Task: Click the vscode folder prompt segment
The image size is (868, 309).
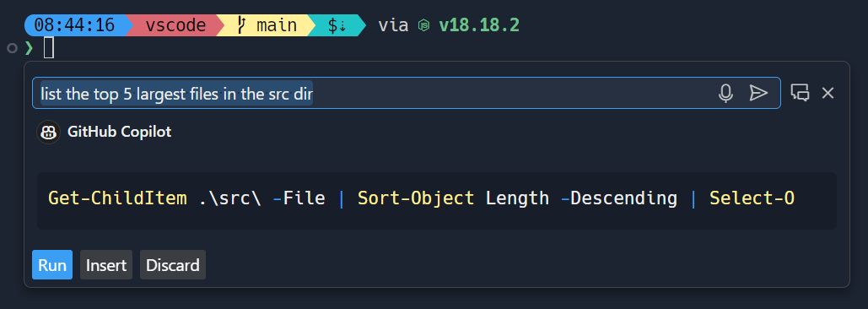Action: [x=175, y=25]
